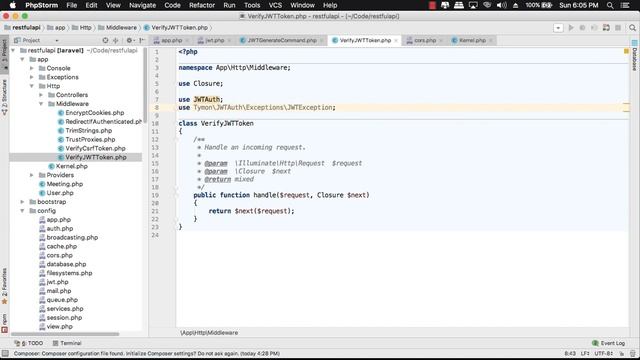
Task: Click the Project panel horizontal scrollbar
Action: coord(66,334)
